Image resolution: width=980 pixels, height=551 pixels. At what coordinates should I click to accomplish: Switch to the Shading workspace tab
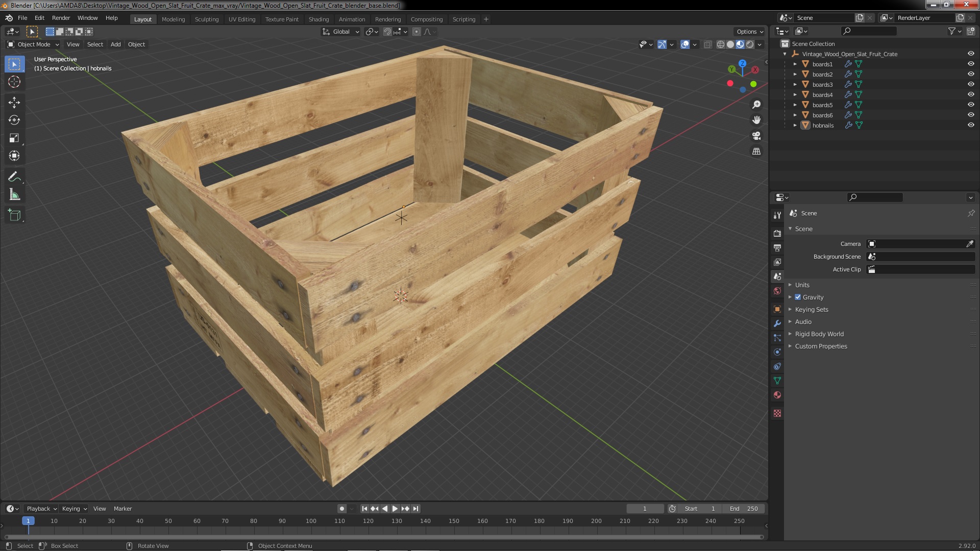318,19
